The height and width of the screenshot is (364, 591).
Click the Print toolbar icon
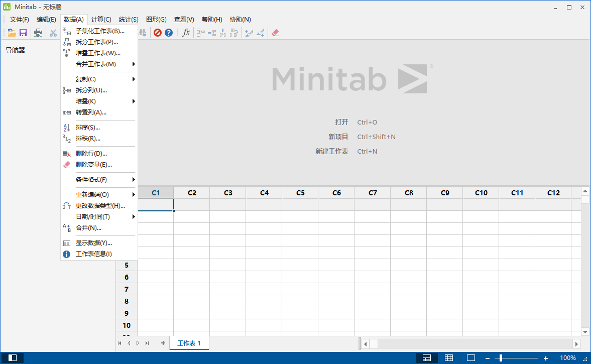38,32
